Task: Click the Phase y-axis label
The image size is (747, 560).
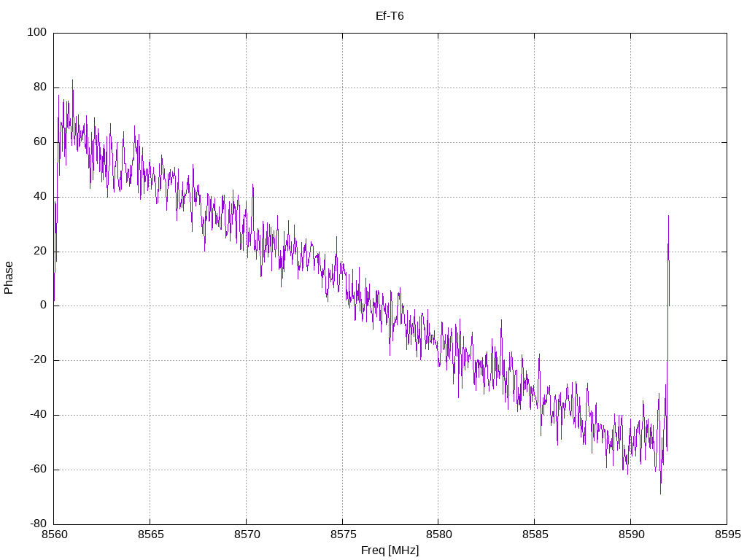Action: coord(9,278)
